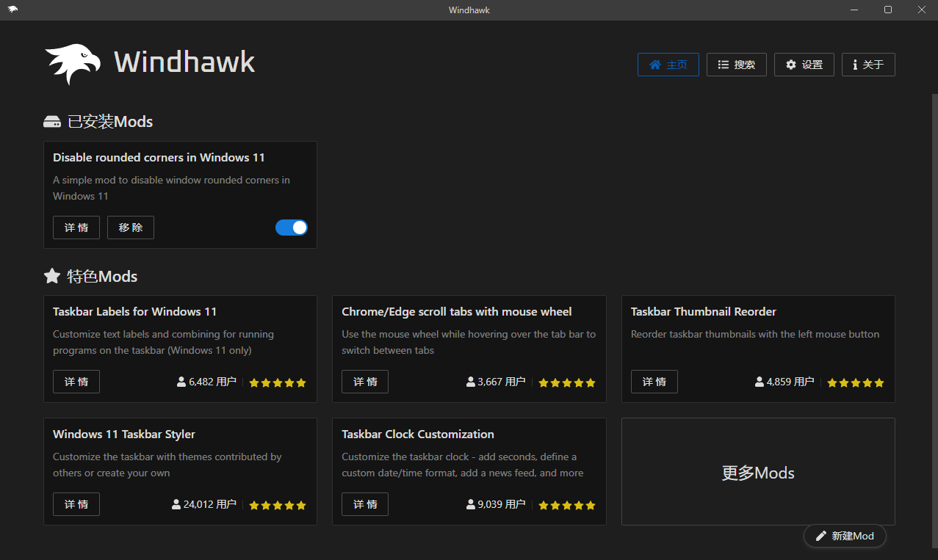
Task: Open the 关于 about page
Action: point(867,65)
